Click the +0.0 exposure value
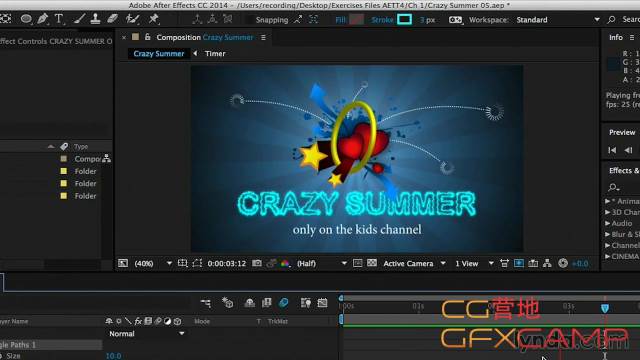Viewport: 640px width, 360px height. pos(580,264)
